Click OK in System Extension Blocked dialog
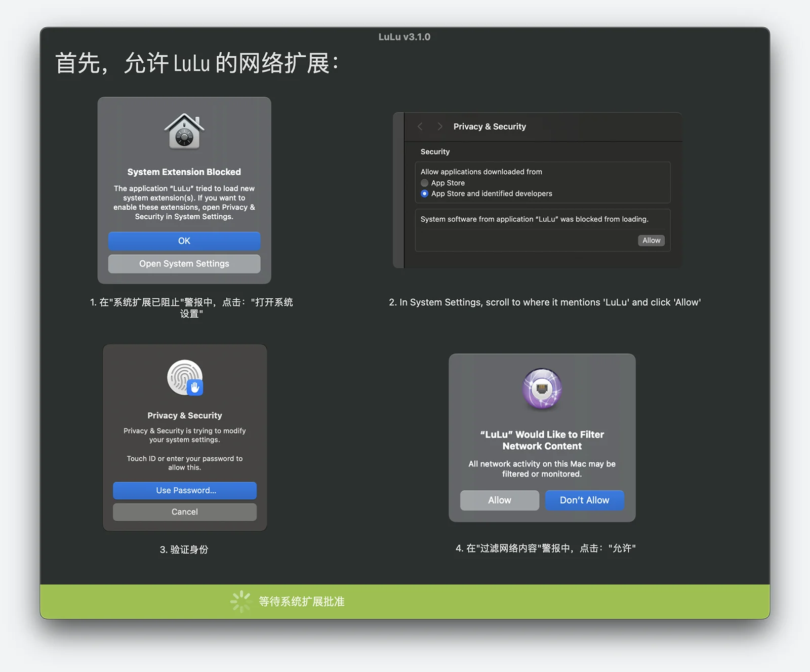The image size is (810, 672). coord(184,241)
